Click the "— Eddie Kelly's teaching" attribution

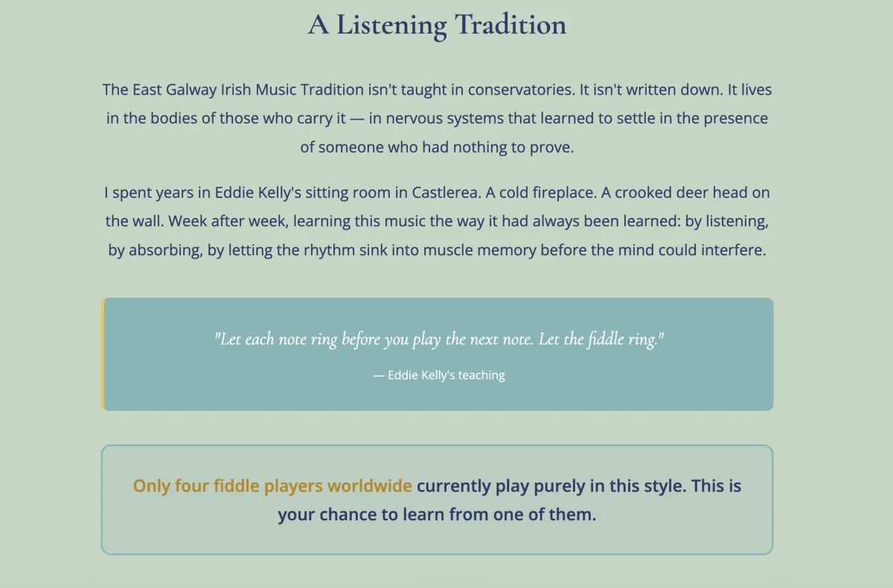point(438,375)
